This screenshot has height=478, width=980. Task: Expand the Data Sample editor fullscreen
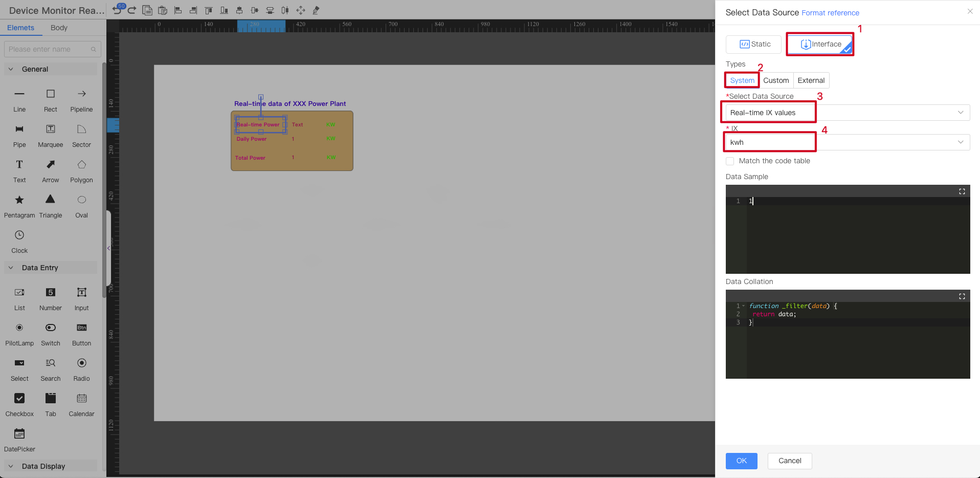[962, 191]
